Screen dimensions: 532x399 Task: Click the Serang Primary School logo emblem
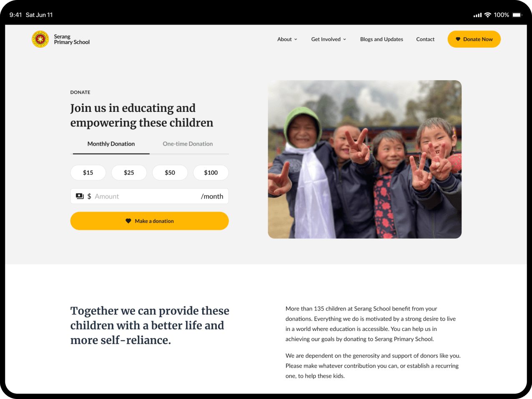[40, 39]
